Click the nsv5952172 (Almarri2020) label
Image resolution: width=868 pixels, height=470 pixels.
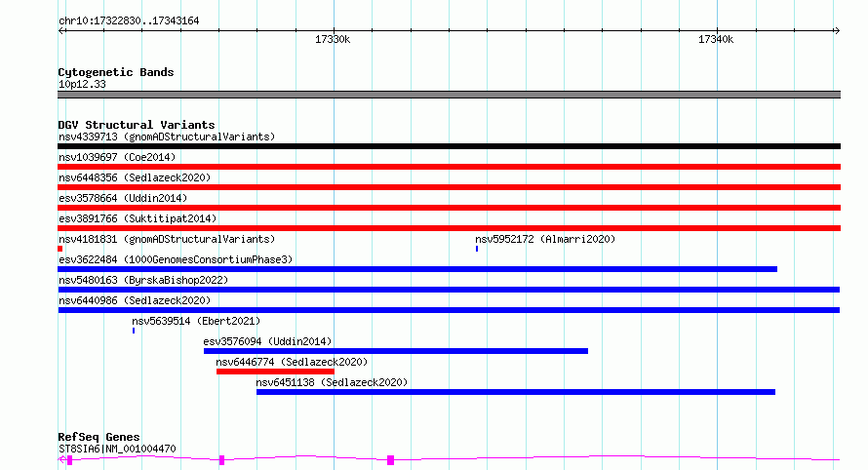[545, 239]
